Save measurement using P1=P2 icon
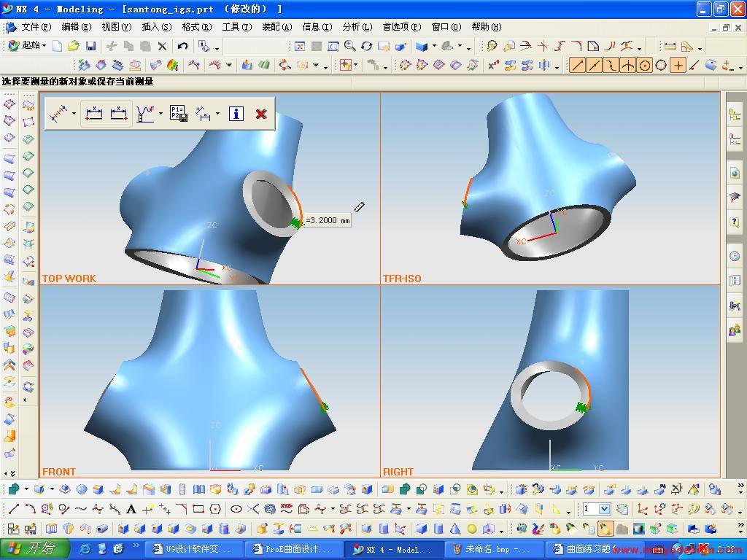The image size is (747, 560). tap(178, 114)
